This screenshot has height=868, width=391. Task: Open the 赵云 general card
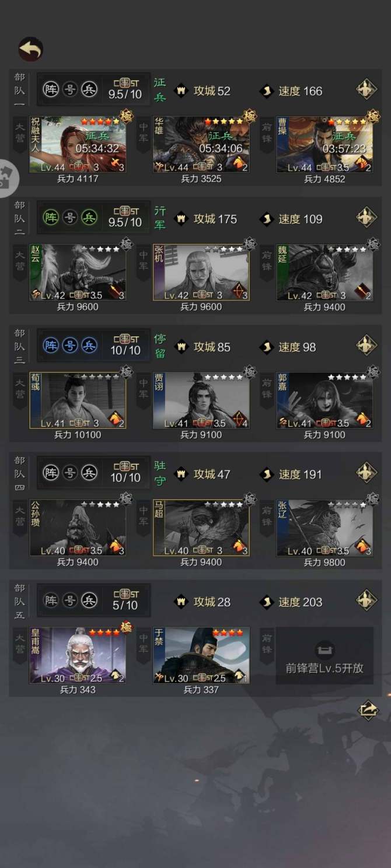point(78,272)
